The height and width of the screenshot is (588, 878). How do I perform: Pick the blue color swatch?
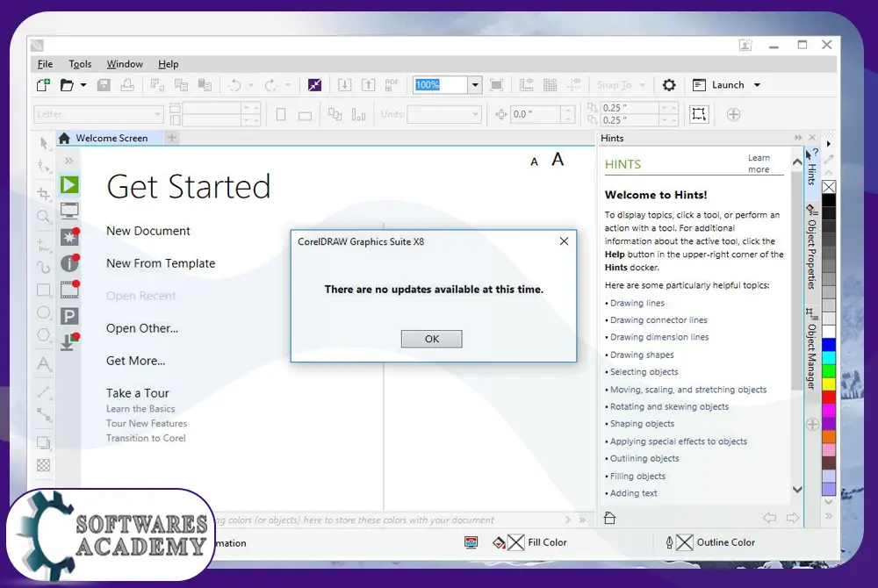tap(829, 345)
